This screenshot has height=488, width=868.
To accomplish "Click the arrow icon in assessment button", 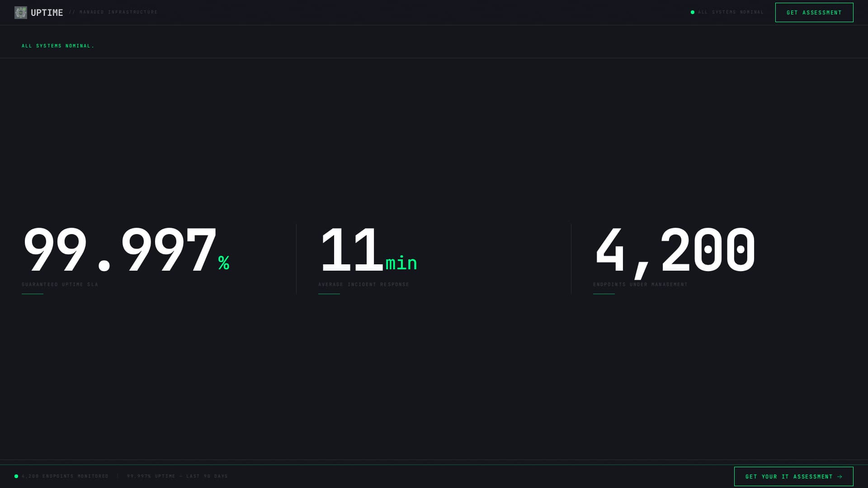I will [x=840, y=477].
